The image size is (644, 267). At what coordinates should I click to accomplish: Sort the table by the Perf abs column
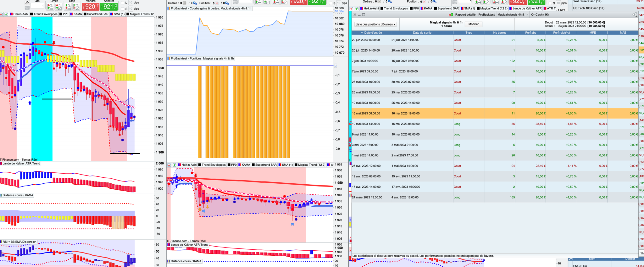pyautogui.click(x=530, y=33)
